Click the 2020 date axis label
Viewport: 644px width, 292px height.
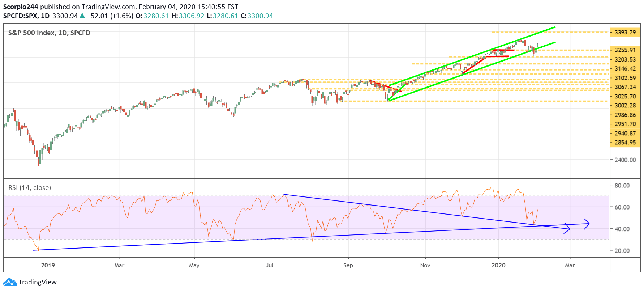(499, 265)
